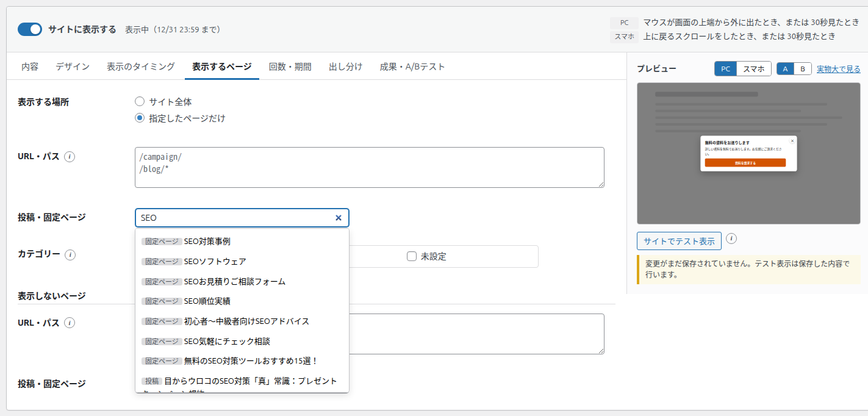868x416 pixels.
Task: Go to the 回数・期間 tab
Action: pyautogui.click(x=290, y=66)
